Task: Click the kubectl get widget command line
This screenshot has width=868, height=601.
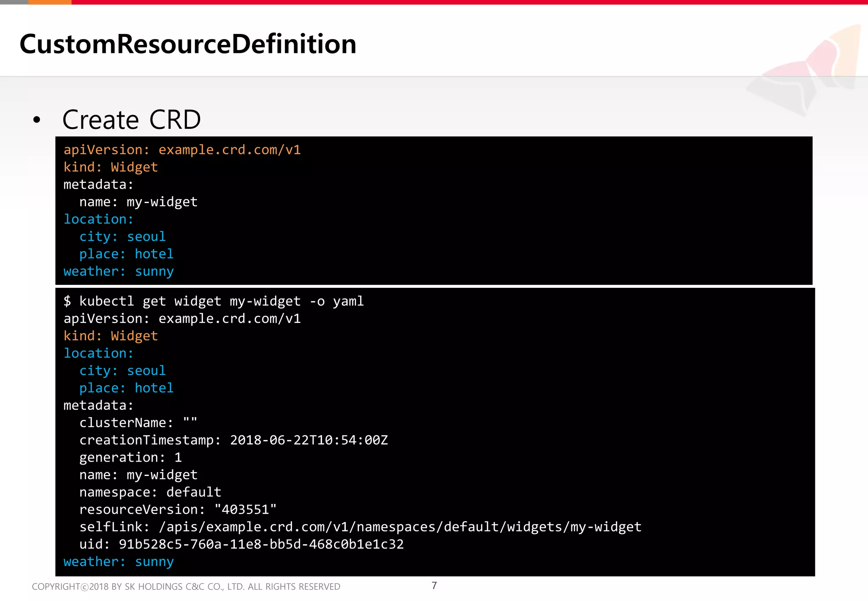Action: tap(213, 301)
